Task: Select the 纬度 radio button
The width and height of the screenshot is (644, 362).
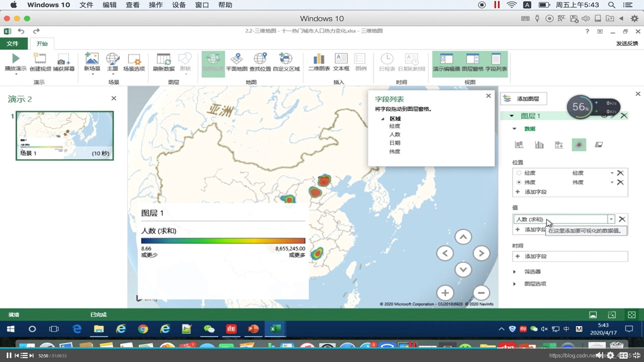Action: 519,182
